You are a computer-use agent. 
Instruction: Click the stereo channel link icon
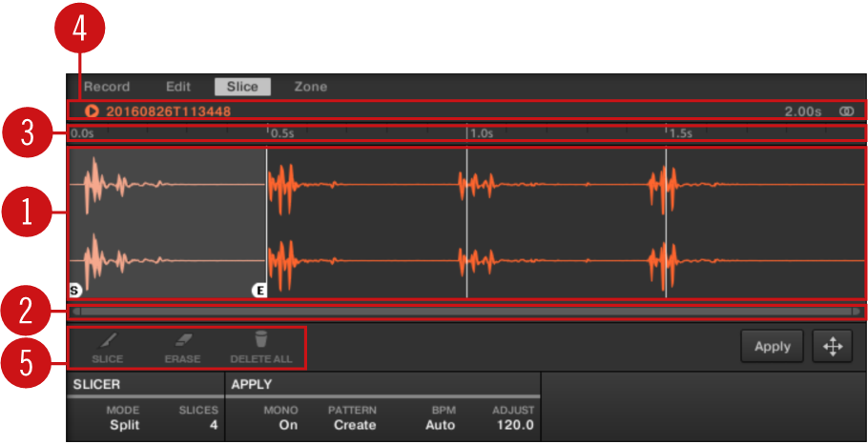[x=845, y=111]
